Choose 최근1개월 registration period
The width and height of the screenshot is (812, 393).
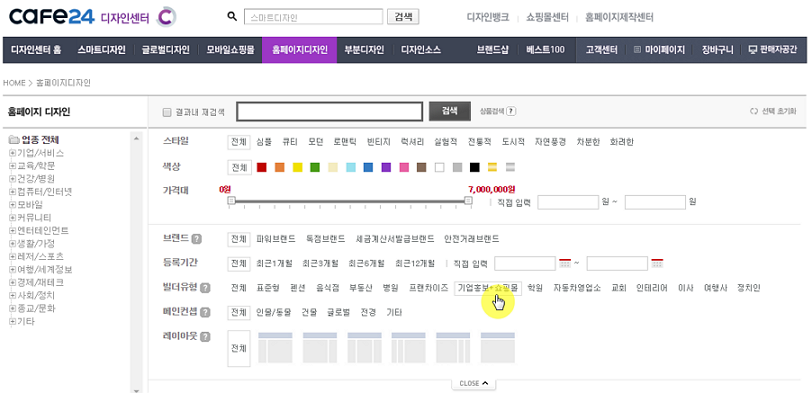(274, 263)
